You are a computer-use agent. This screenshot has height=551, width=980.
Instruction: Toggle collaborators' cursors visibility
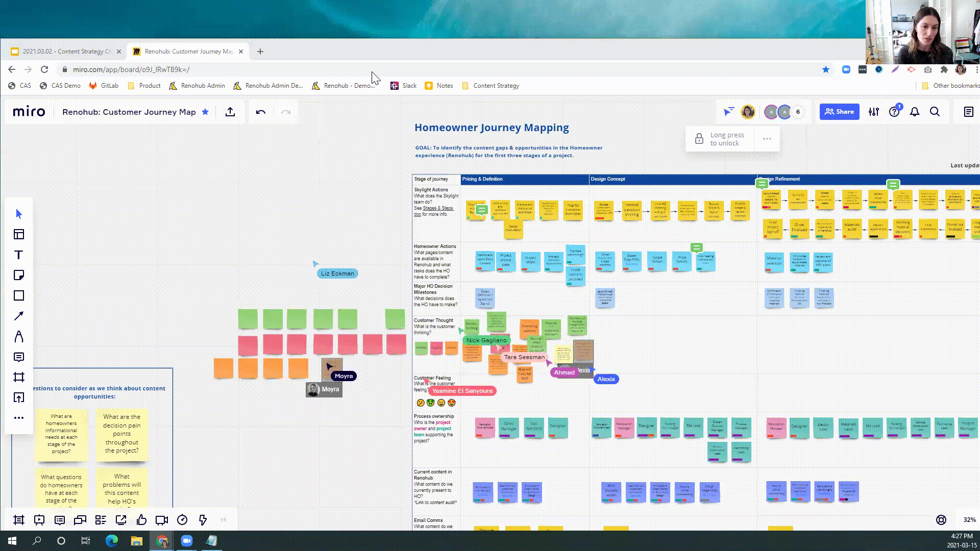[728, 112]
